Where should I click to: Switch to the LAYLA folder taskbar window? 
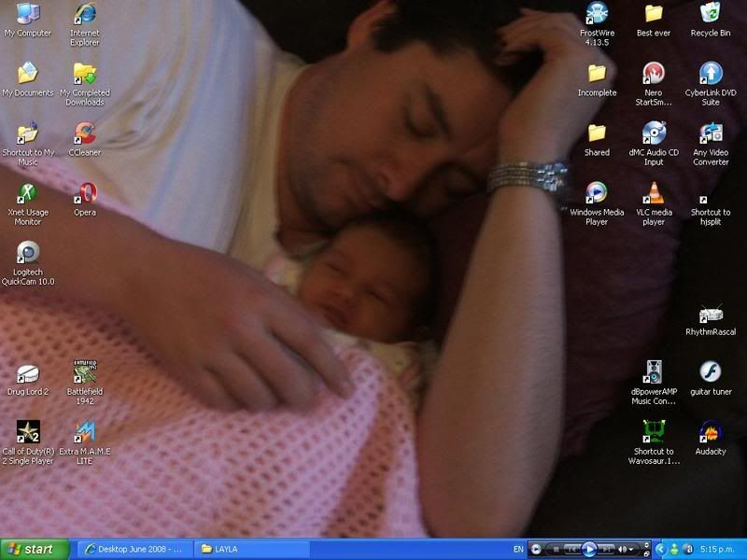tap(250, 549)
